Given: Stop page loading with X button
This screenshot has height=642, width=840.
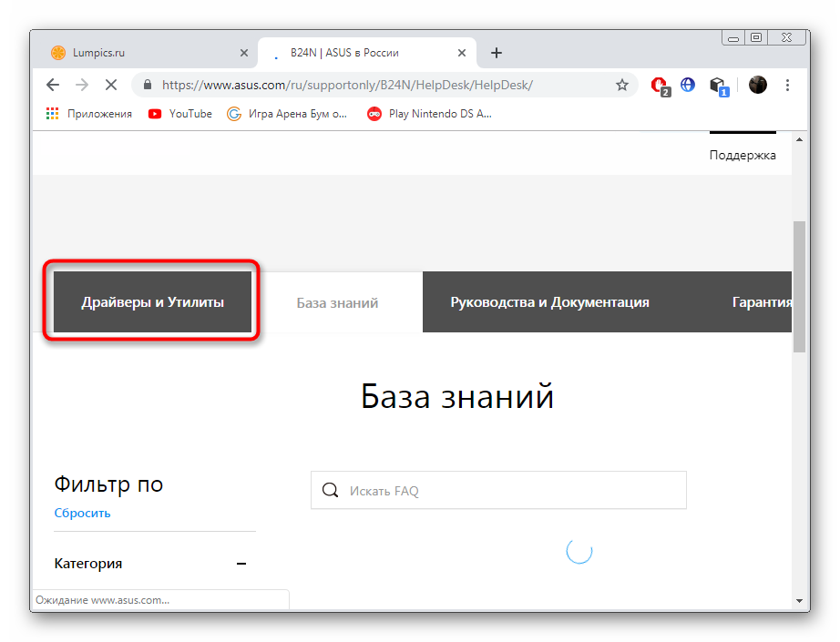Looking at the screenshot, I should [111, 85].
